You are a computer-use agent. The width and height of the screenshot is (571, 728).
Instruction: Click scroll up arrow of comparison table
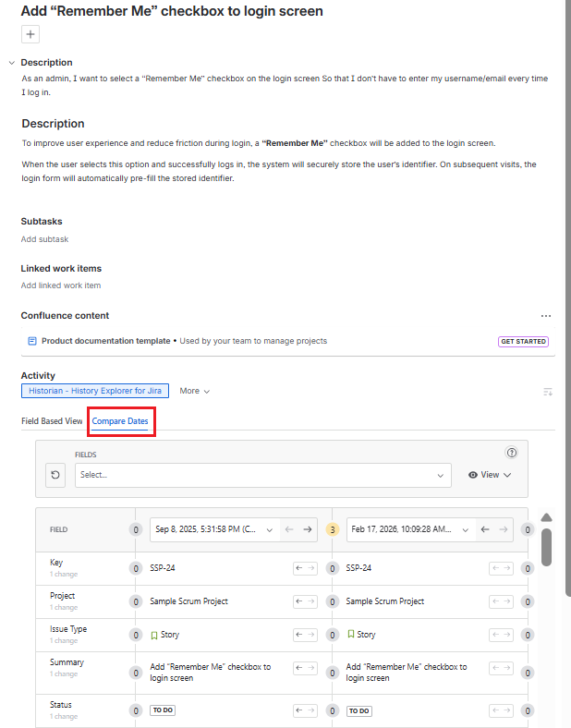546,518
